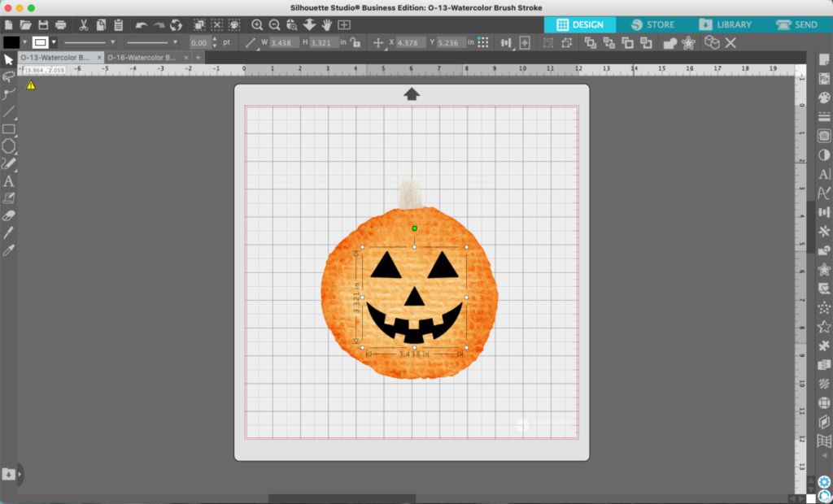The width and height of the screenshot is (833, 504).
Task: Select the Rectangle drawing tool
Action: pyautogui.click(x=8, y=129)
